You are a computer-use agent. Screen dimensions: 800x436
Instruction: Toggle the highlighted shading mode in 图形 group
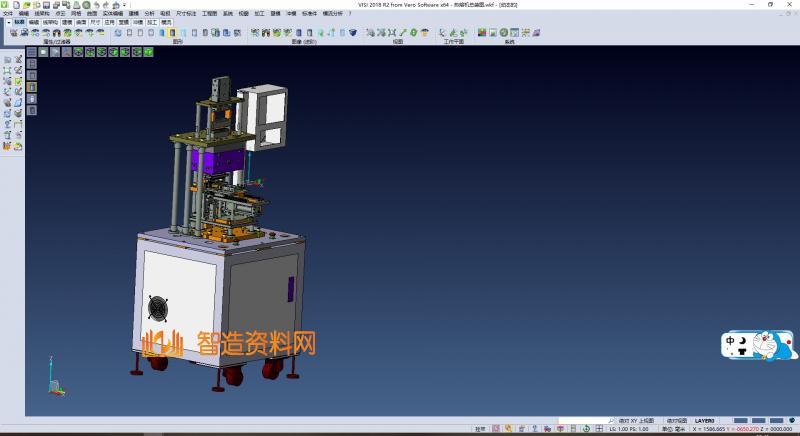pyautogui.click(x=171, y=33)
